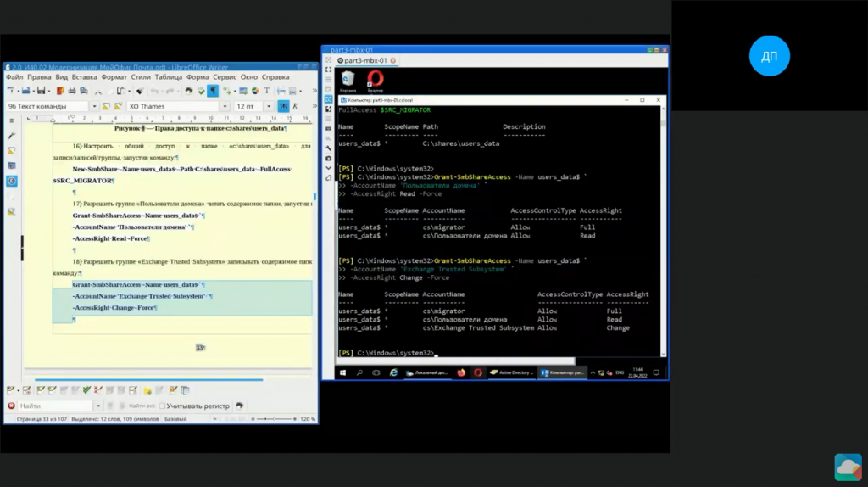Open the font size dropdown showing 12 пт
Screen dimensions: 868x487
pyautogui.click(x=269, y=106)
